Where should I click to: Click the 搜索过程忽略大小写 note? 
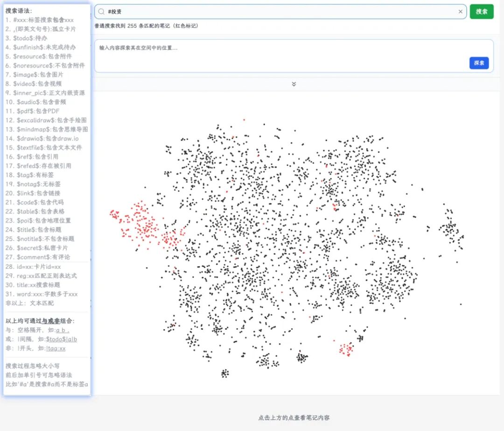(33, 366)
